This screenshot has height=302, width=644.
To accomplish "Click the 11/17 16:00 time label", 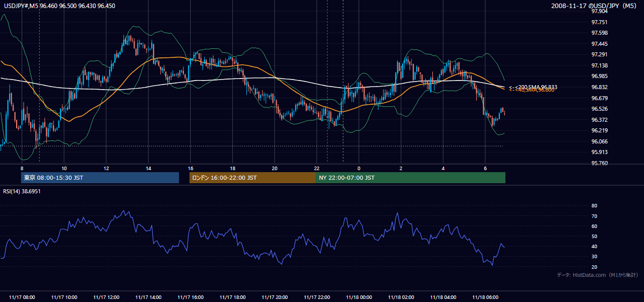I will click(190, 297).
